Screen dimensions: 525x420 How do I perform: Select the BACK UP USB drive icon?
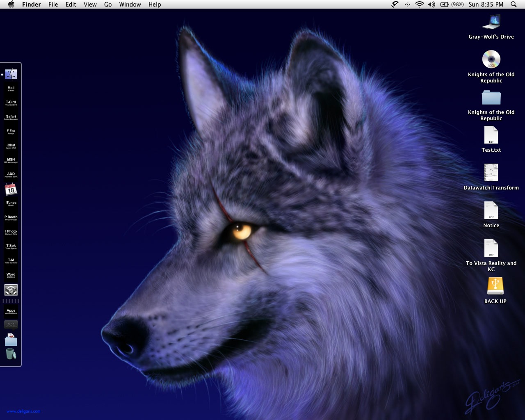[495, 286]
